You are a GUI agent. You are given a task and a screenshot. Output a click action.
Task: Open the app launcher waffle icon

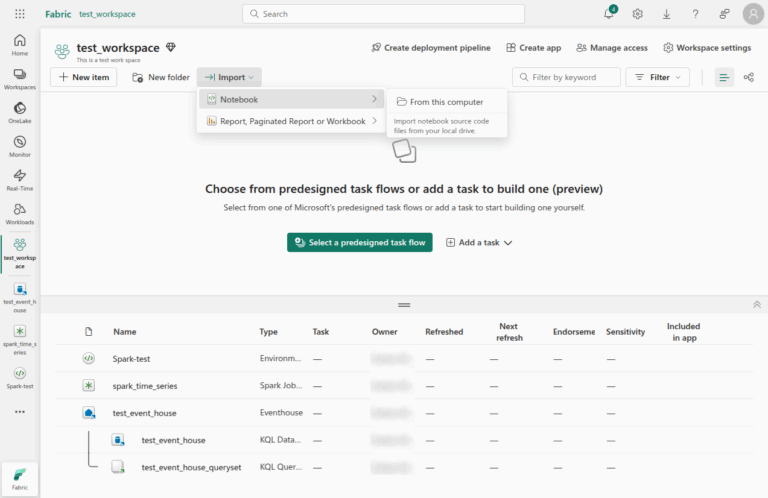tap(20, 14)
